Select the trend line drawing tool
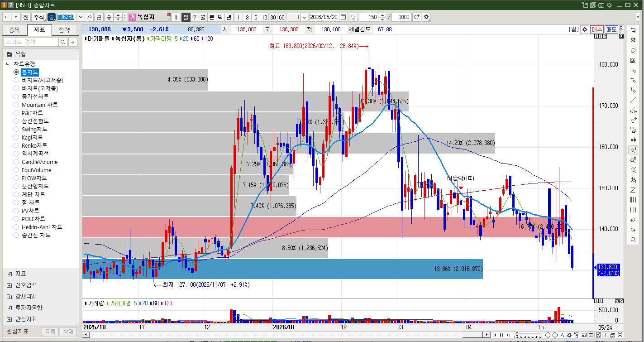Image resolution: width=644 pixels, height=342 pixels. (633, 100)
